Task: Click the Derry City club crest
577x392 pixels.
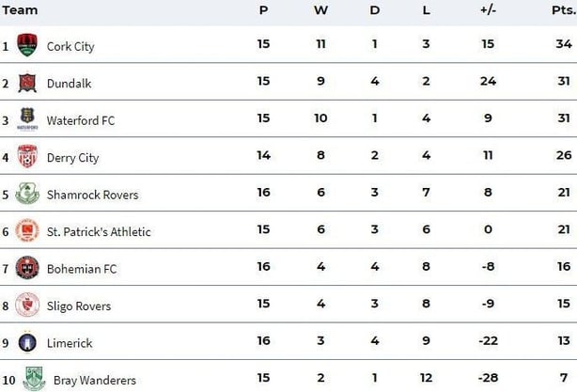Action: tap(27, 157)
